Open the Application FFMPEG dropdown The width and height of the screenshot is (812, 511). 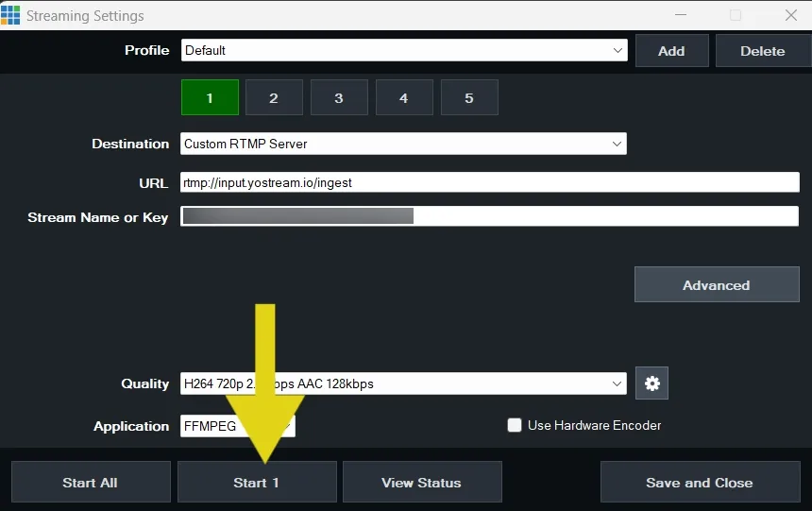tap(238, 426)
